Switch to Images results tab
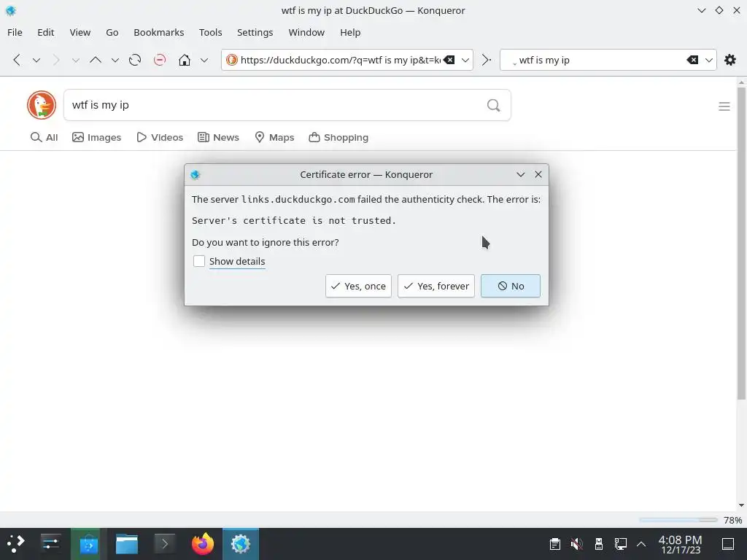Viewport: 747px width, 560px height. pos(97,138)
